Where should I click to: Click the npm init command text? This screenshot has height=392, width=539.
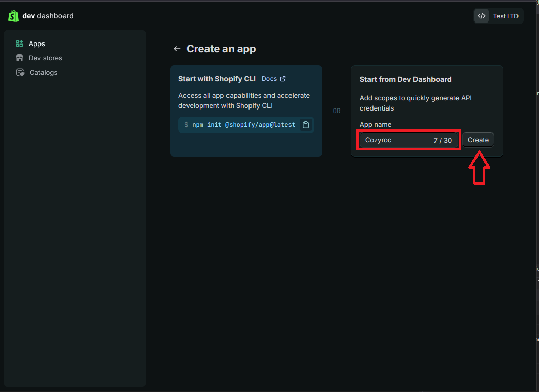[x=243, y=125]
